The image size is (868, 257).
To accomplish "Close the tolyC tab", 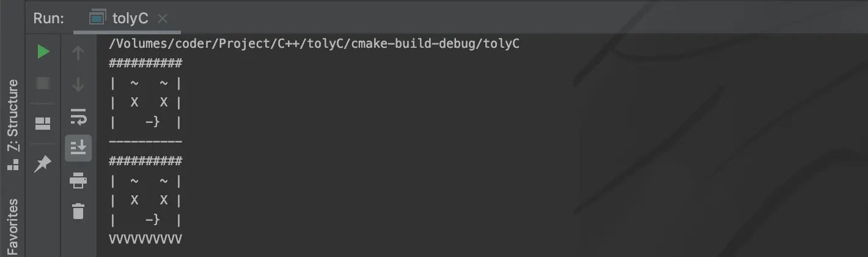I will 162,19.
